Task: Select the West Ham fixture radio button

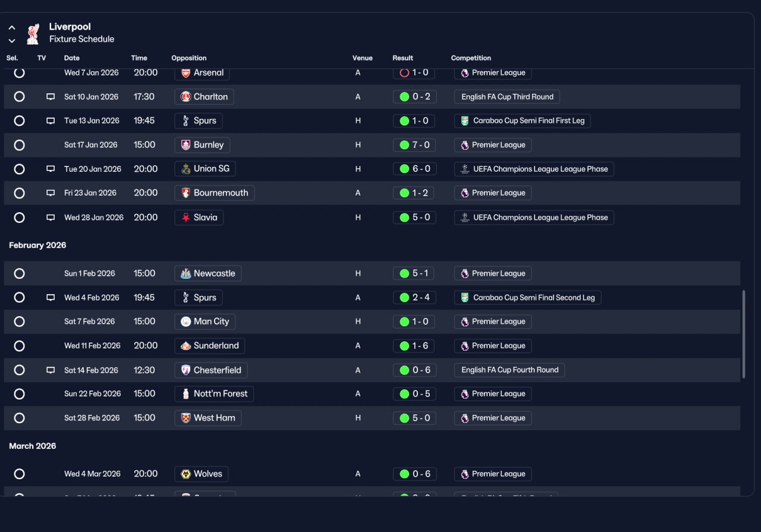Action: coord(19,418)
